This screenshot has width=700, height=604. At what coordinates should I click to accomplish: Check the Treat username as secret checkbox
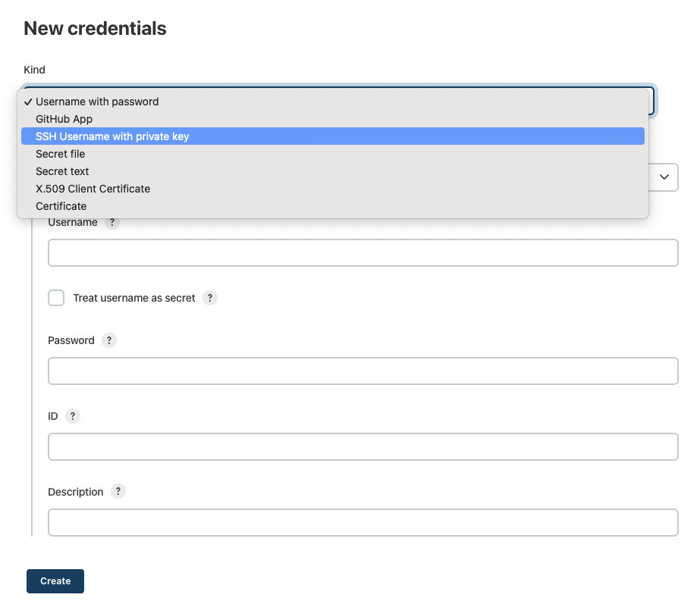click(56, 298)
